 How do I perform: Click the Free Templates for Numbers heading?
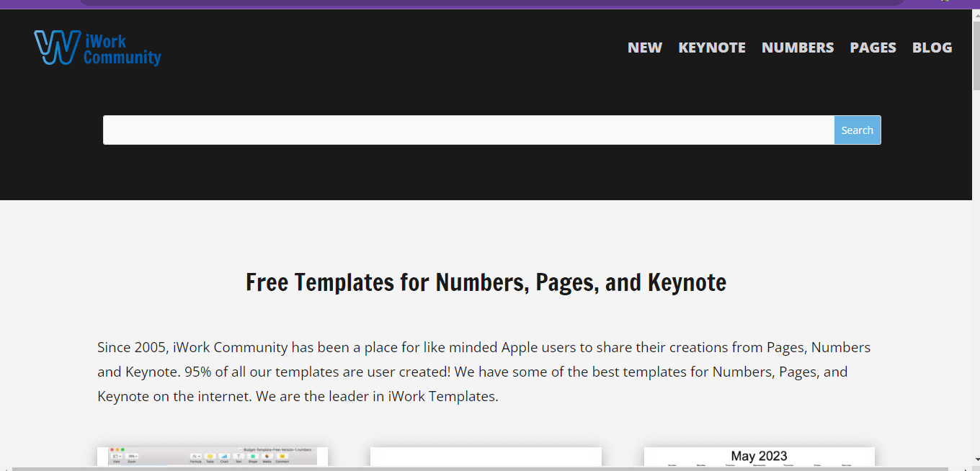(x=486, y=282)
